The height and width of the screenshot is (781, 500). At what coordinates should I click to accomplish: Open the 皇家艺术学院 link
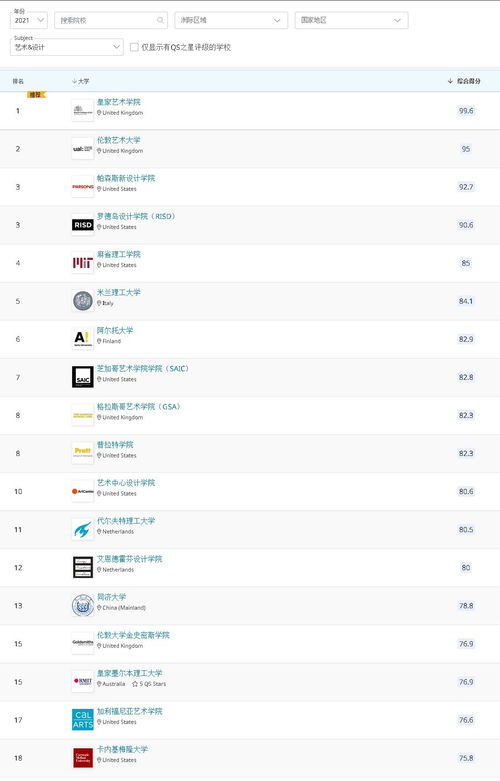[119, 102]
